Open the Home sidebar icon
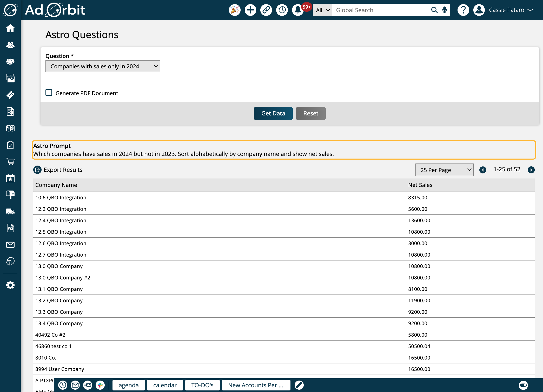 10,28
